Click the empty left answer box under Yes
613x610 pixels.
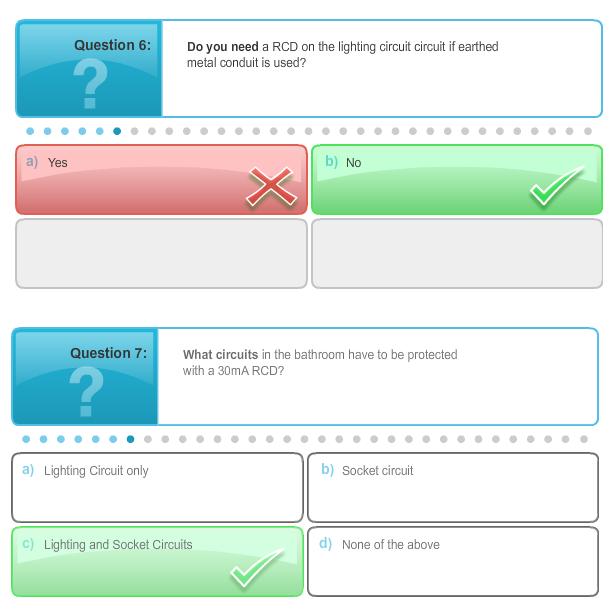pos(161,253)
